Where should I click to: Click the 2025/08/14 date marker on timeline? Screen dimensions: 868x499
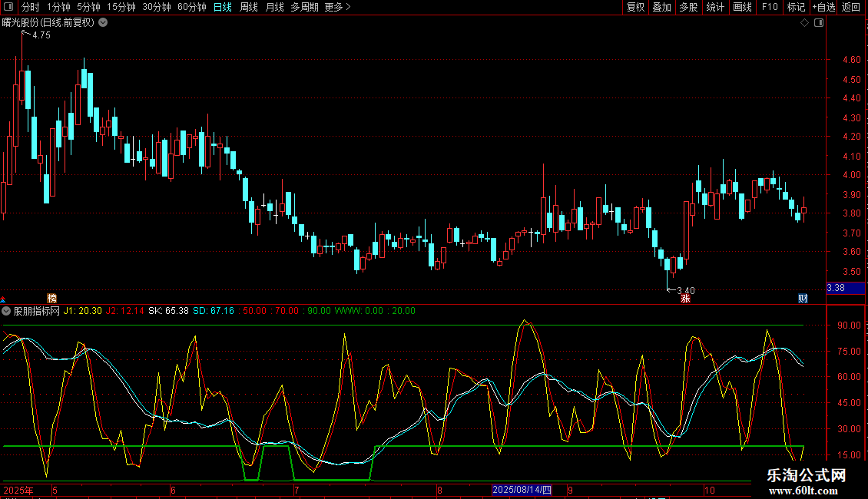click(522, 490)
